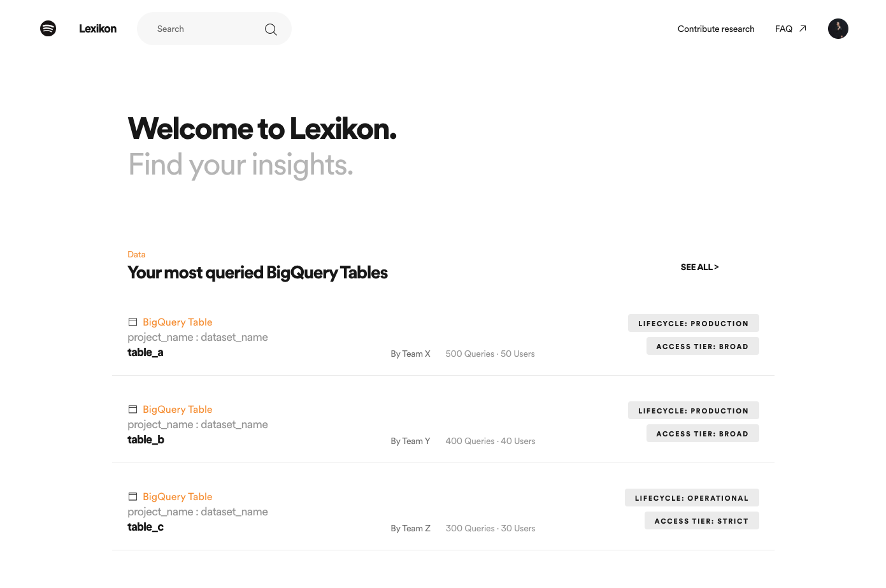Image resolution: width=886 pixels, height=588 pixels.
Task: Click Access Tier: Strict tag
Action: (x=701, y=520)
